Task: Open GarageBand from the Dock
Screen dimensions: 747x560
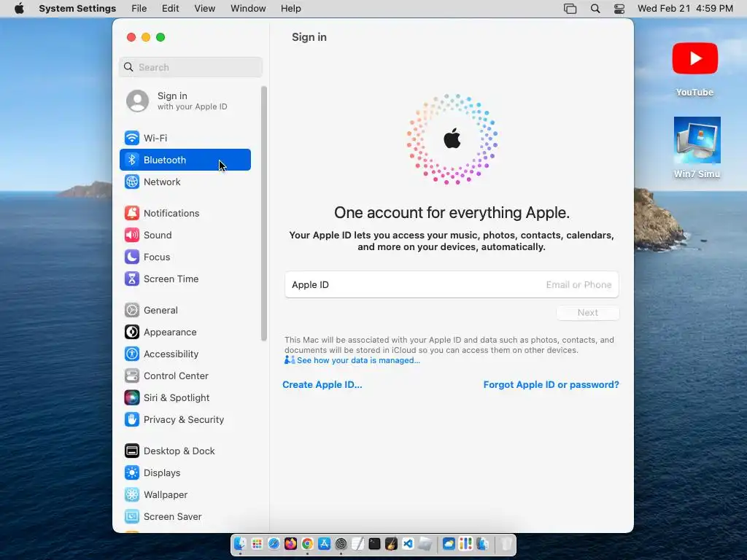Action: pyautogui.click(x=391, y=544)
